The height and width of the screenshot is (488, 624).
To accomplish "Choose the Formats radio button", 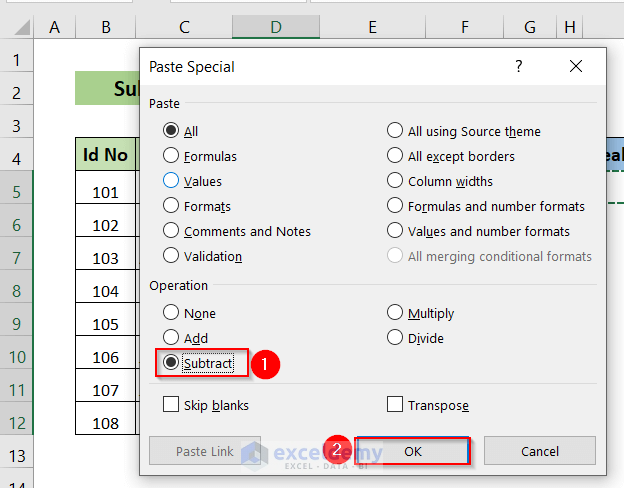I will (x=171, y=206).
